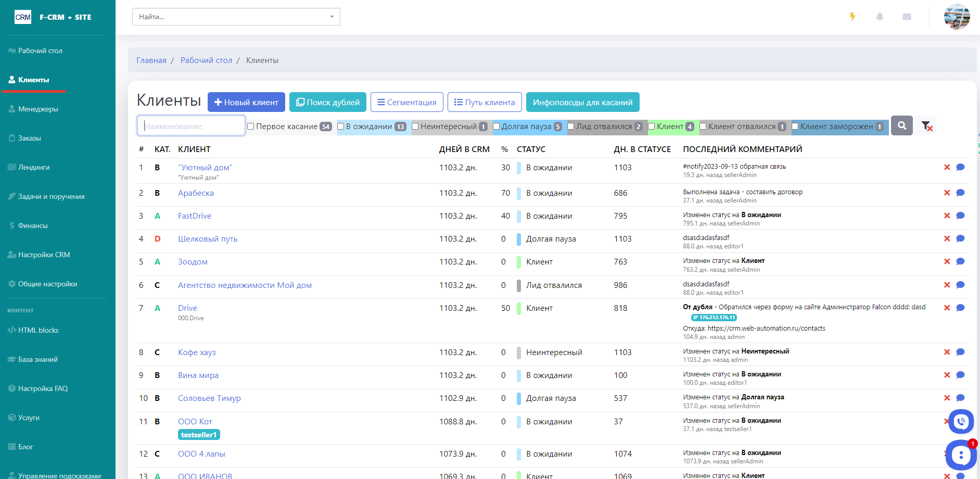Enable the Первое касание filter checkbox
This screenshot has width=980, height=479.
pos(251,127)
